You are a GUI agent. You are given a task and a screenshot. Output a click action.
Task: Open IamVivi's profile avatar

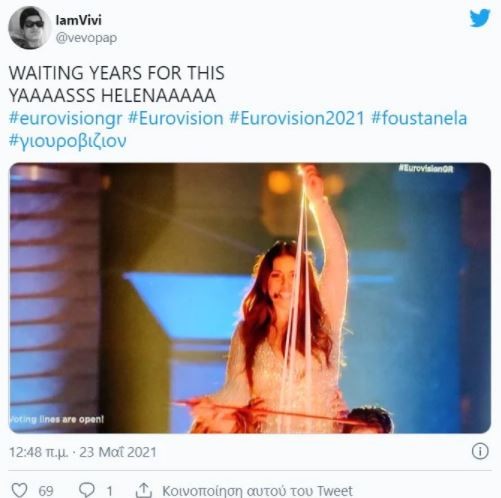coord(29,28)
